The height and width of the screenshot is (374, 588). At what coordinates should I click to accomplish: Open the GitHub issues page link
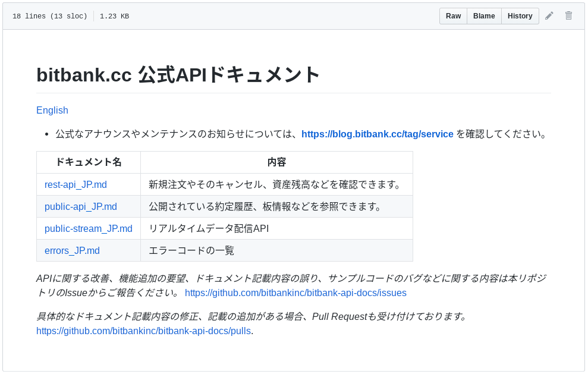[x=295, y=293]
